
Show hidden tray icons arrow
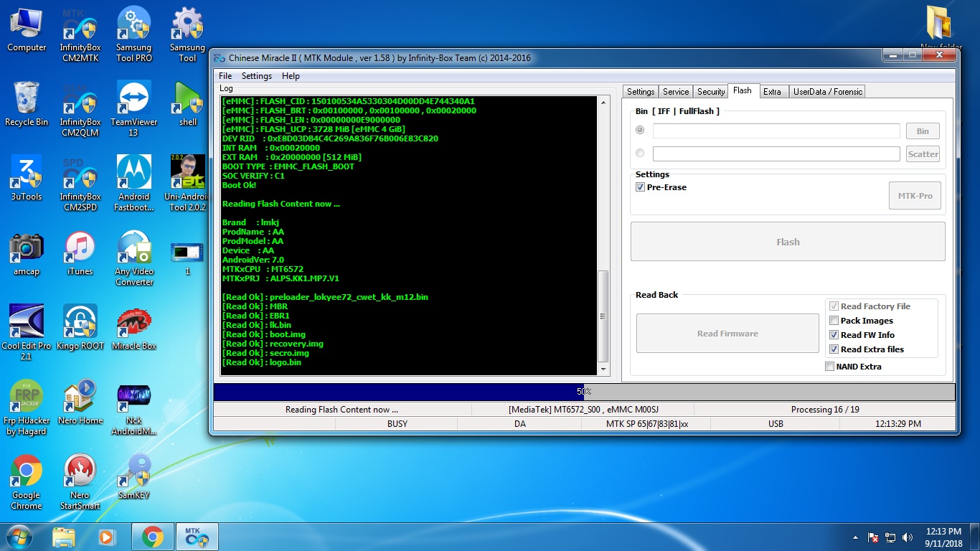[x=856, y=537]
